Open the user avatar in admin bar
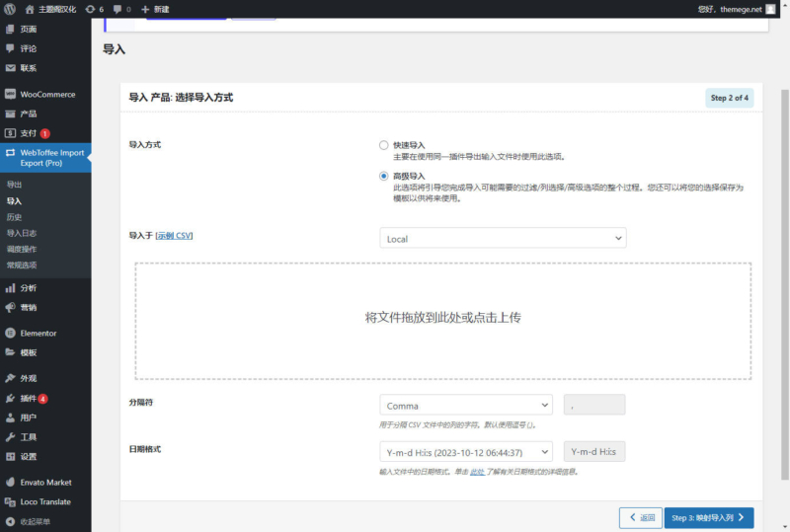 770,9
